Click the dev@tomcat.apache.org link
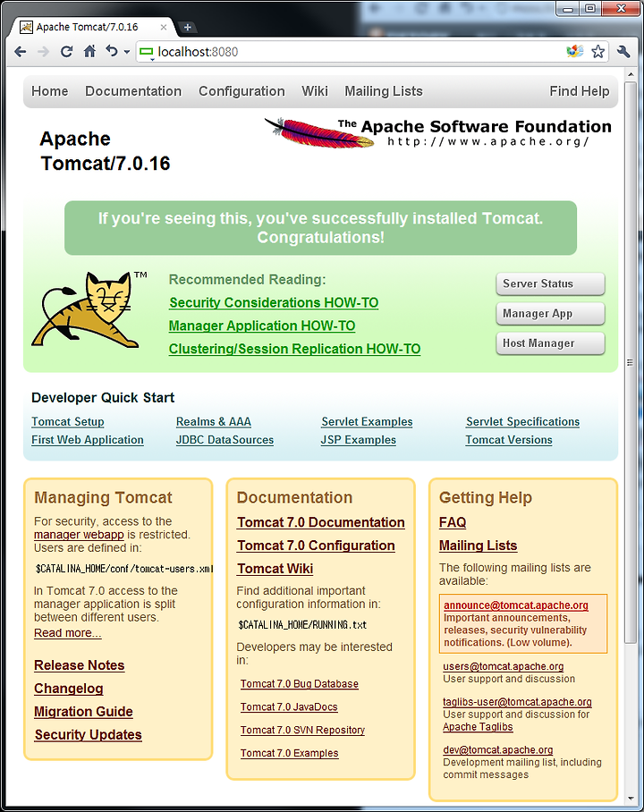Viewport: 644px width, 812px height. pyautogui.click(x=498, y=750)
